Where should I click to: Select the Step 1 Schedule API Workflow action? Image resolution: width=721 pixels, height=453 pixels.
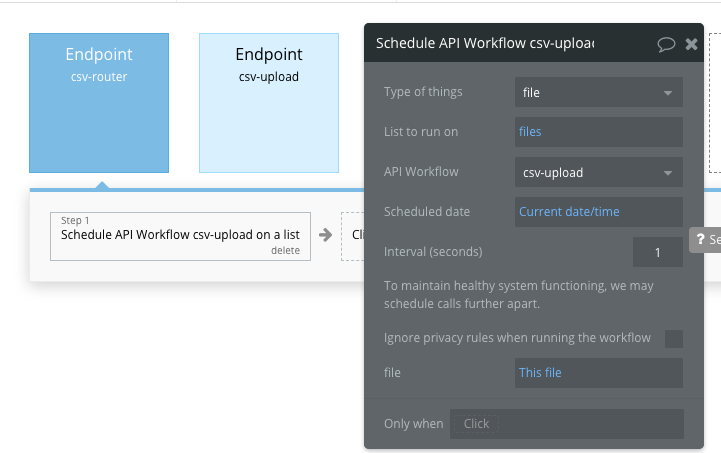(x=180, y=236)
